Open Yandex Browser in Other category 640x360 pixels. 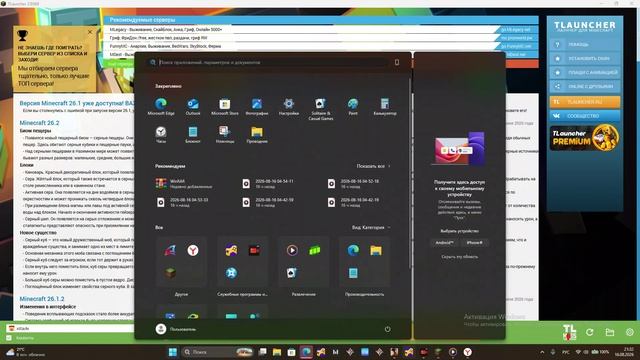point(193,250)
